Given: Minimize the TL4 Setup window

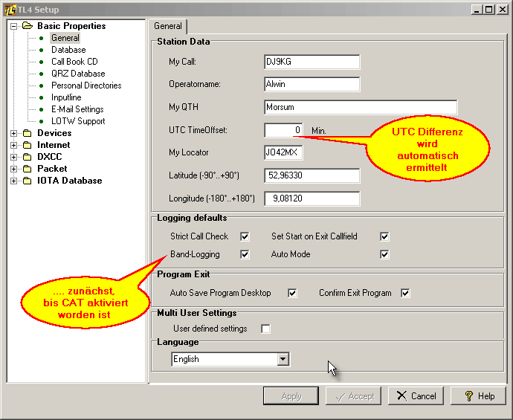Looking at the screenshot, I should pos(477,10).
